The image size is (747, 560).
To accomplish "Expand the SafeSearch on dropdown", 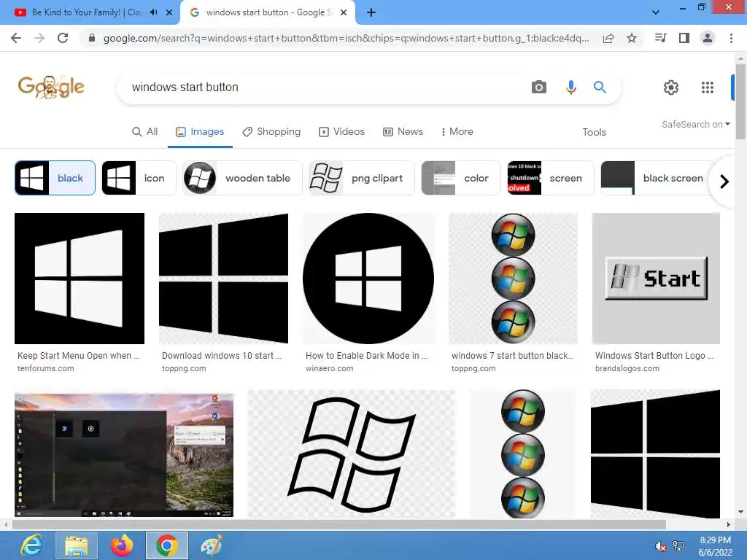I will pyautogui.click(x=695, y=124).
